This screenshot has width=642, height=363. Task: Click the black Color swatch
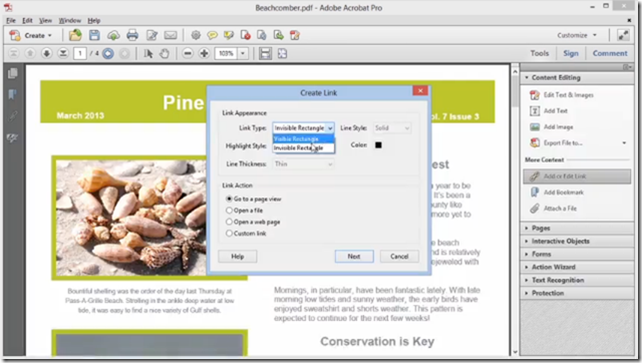point(378,145)
